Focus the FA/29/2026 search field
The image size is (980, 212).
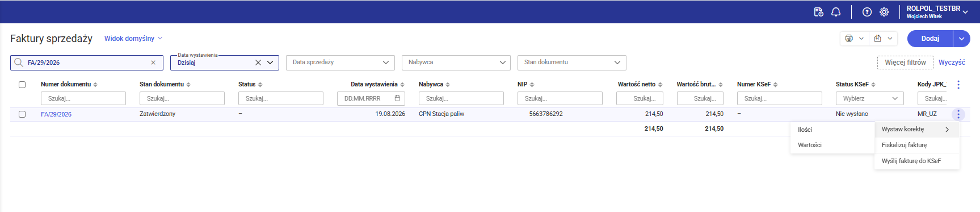point(87,63)
